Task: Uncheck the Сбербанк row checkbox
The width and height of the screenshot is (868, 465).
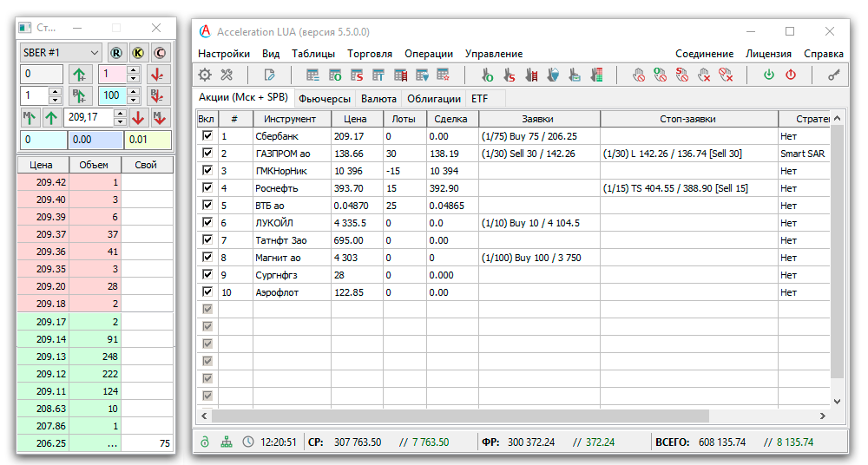Action: point(207,135)
